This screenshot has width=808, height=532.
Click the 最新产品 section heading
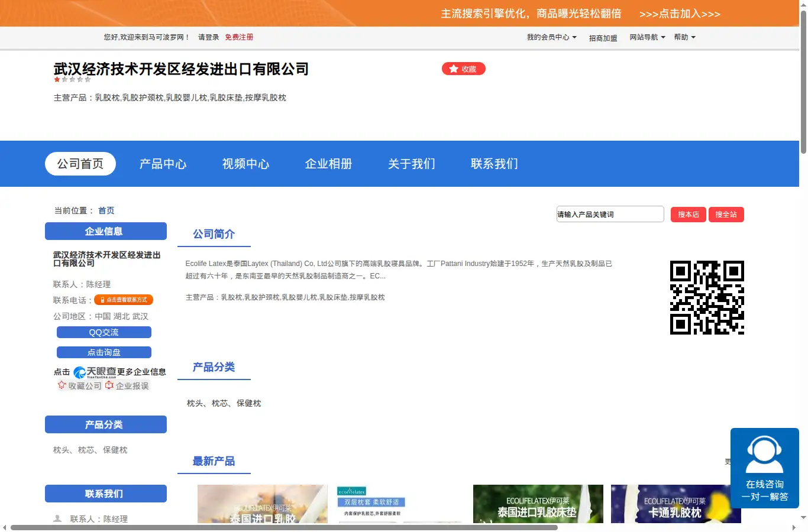(x=214, y=461)
